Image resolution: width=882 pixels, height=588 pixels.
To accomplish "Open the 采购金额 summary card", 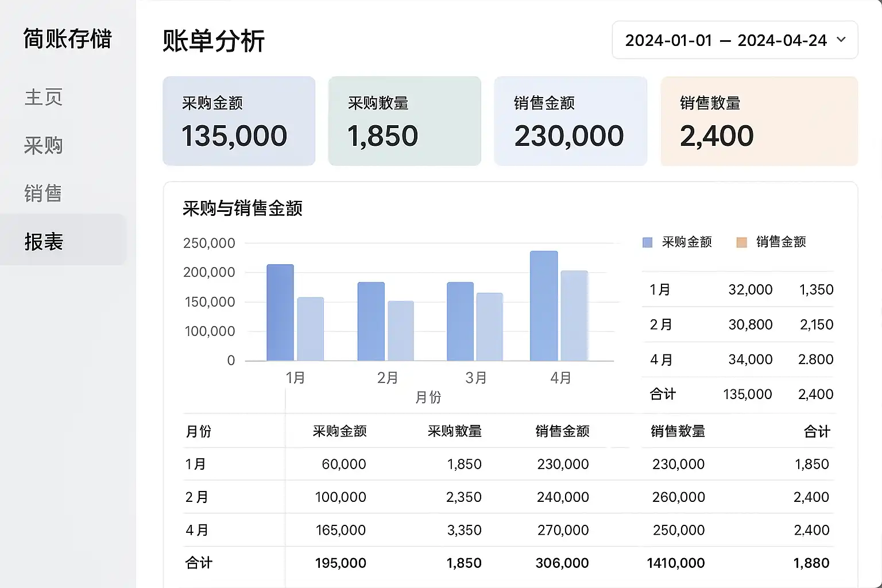I will 239,121.
